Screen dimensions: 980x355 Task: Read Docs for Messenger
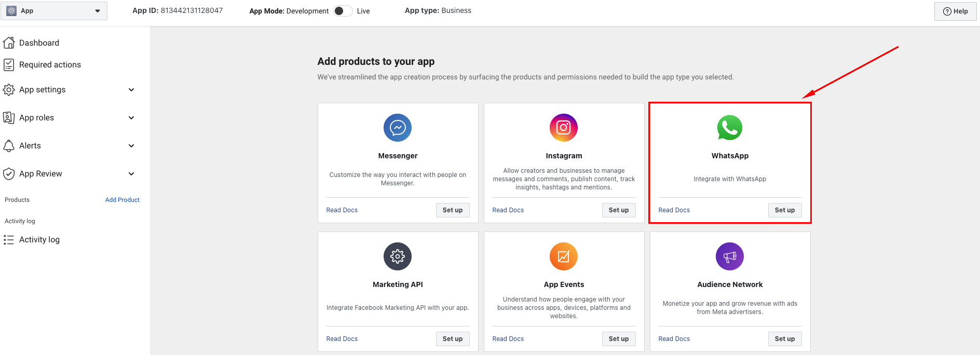tap(342, 210)
